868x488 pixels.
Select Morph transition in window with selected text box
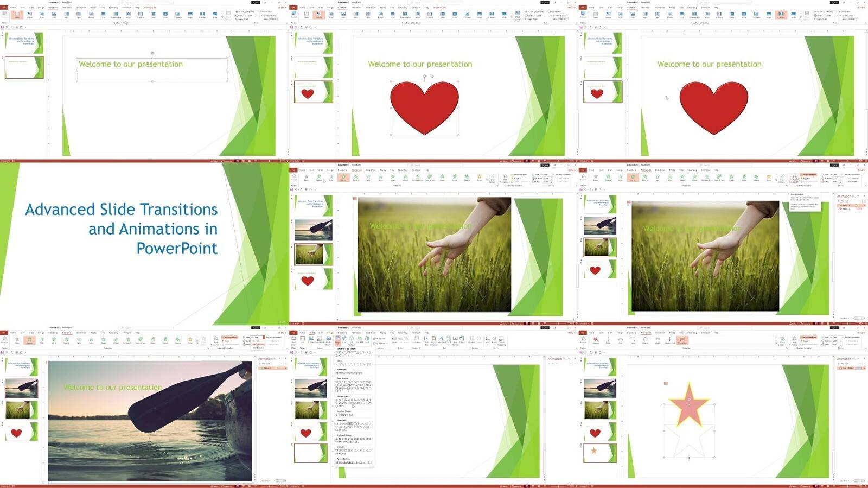coord(29,15)
